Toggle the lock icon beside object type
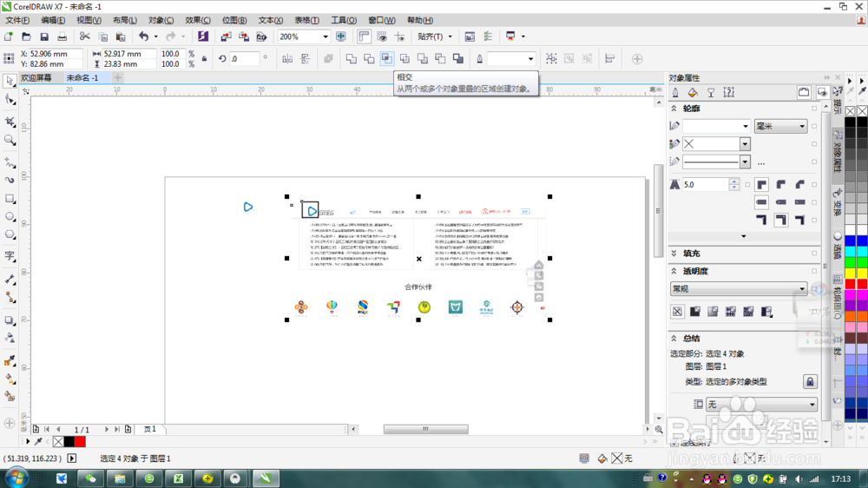This screenshot has height=488, width=868. [x=810, y=382]
